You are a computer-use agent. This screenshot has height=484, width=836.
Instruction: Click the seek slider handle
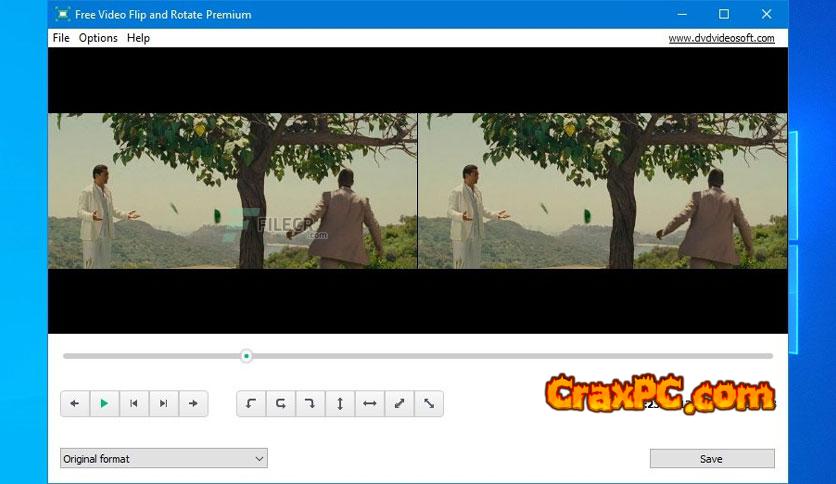coord(246,356)
